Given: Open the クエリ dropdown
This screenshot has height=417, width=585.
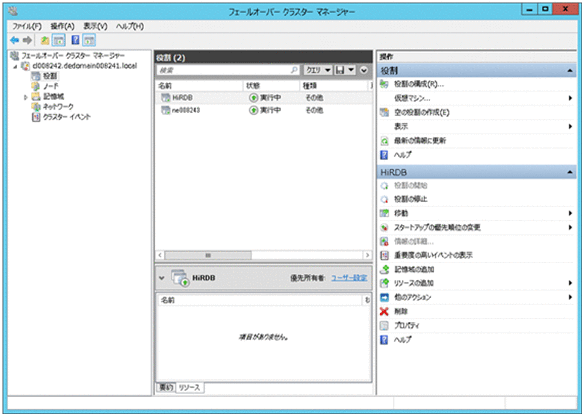Looking at the screenshot, I should (318, 70).
